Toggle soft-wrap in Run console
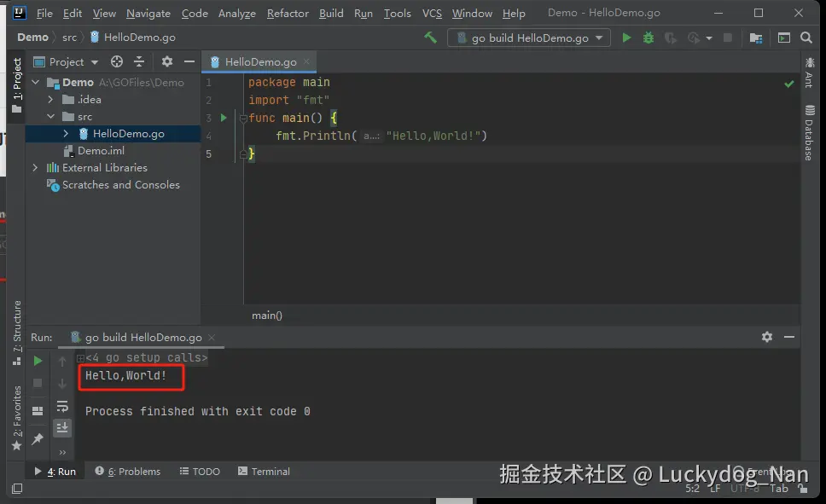 pyautogui.click(x=62, y=406)
